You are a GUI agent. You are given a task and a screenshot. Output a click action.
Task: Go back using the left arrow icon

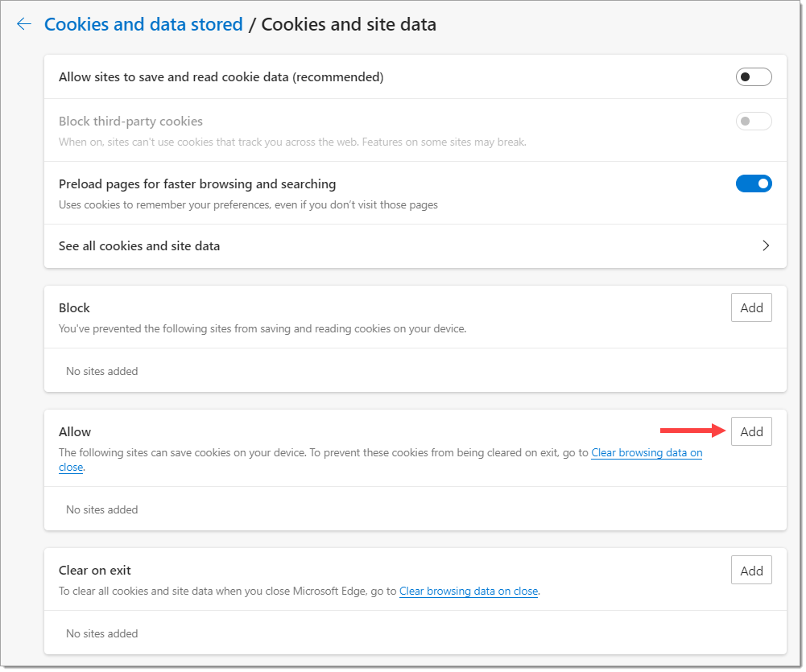pyautogui.click(x=24, y=23)
